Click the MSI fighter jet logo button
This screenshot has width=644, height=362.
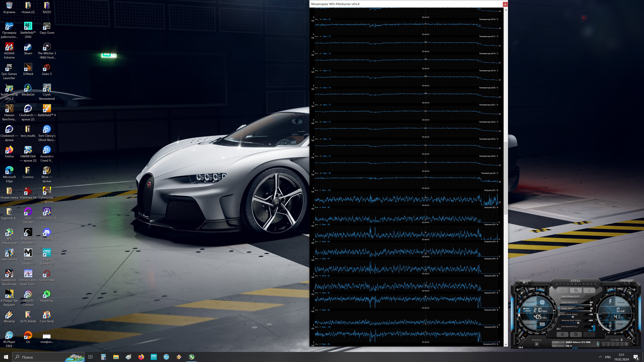(576, 291)
